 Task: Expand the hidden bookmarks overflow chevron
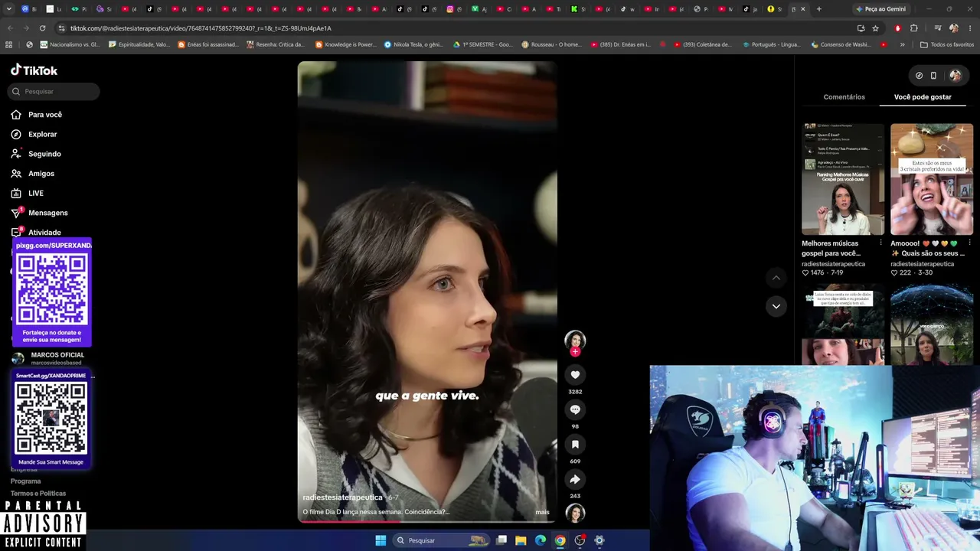coord(902,44)
